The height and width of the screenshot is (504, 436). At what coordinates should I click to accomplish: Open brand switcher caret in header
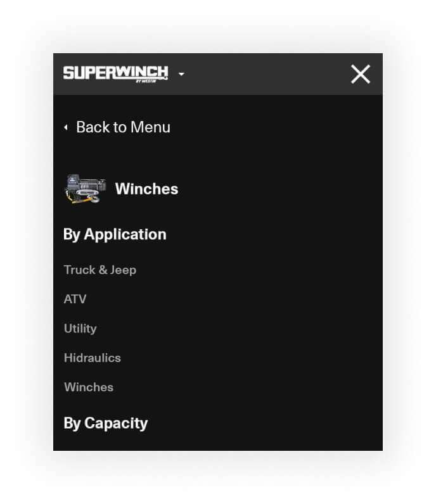pyautogui.click(x=181, y=74)
